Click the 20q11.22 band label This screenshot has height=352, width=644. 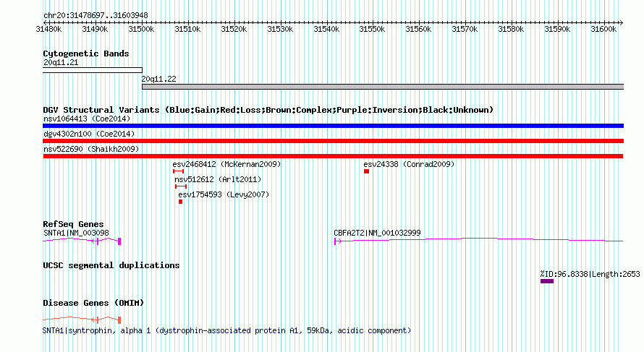click(159, 79)
